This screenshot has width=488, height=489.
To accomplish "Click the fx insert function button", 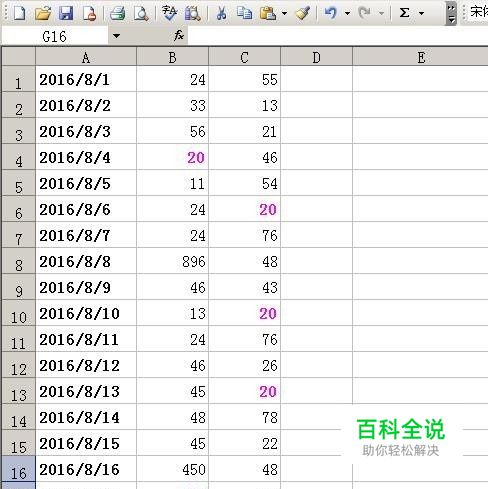I will click(179, 35).
